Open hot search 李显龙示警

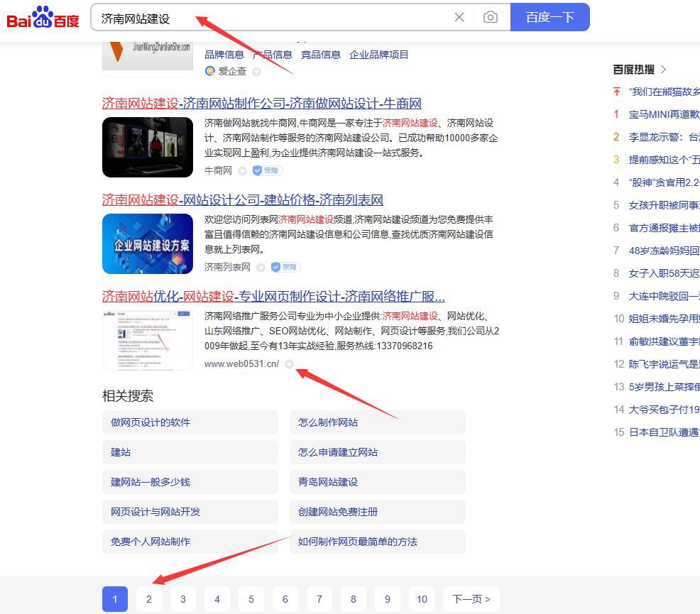pos(665,137)
